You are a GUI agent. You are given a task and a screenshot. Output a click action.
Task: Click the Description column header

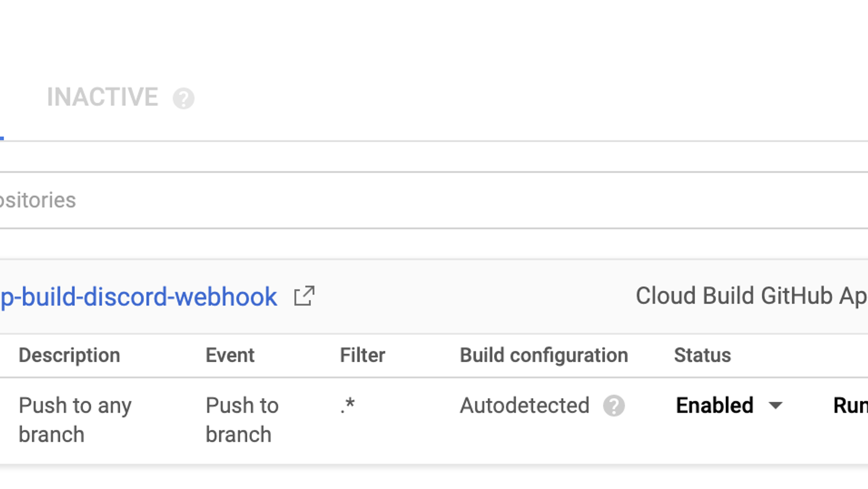[69, 355]
